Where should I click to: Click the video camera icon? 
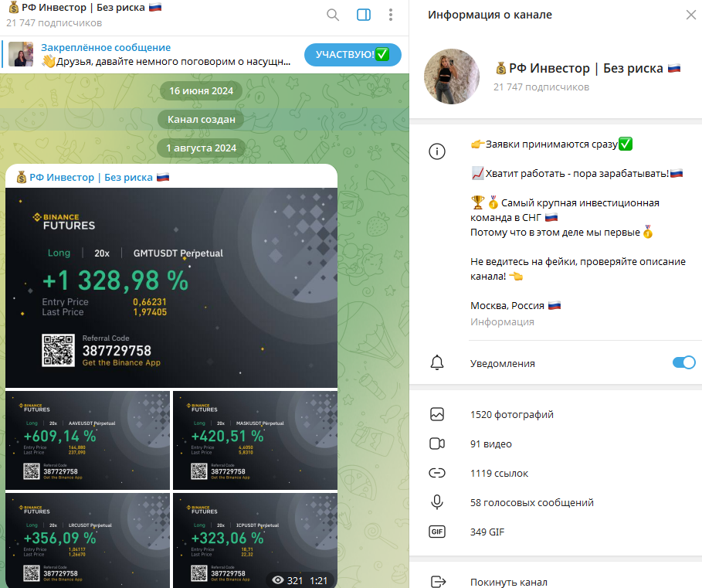pyautogui.click(x=437, y=444)
